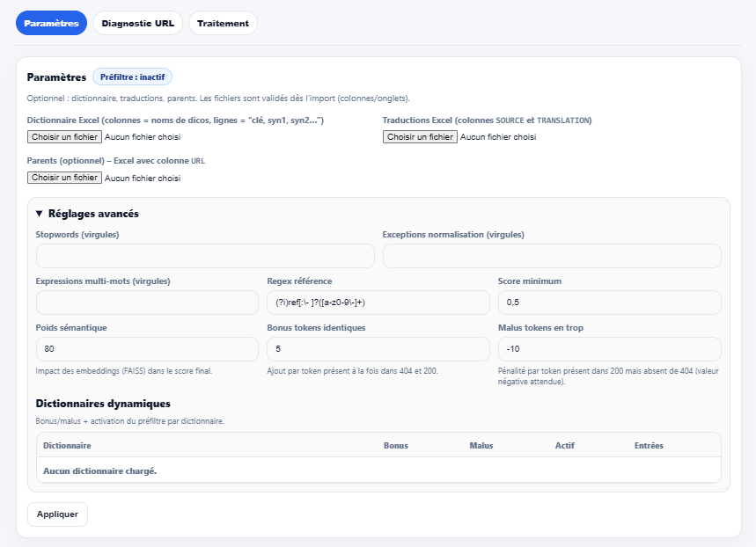Click the Entrées column header
This screenshot has height=547, width=756.
tap(649, 446)
